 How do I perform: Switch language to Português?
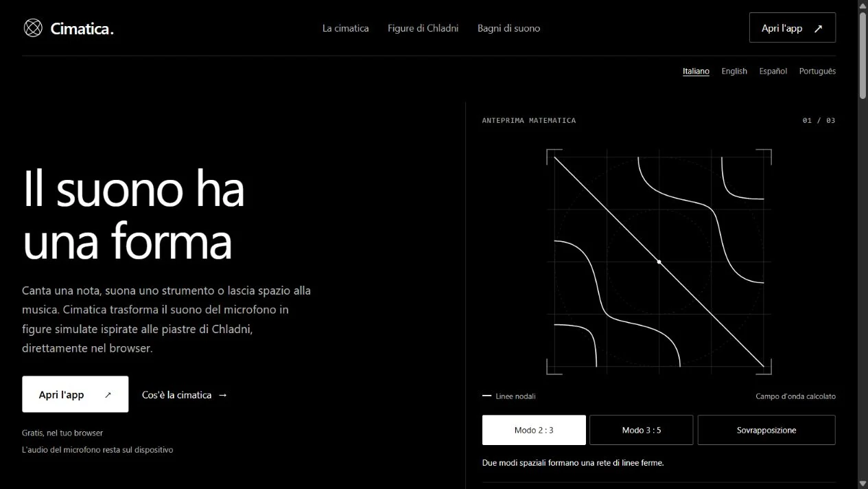tap(817, 71)
